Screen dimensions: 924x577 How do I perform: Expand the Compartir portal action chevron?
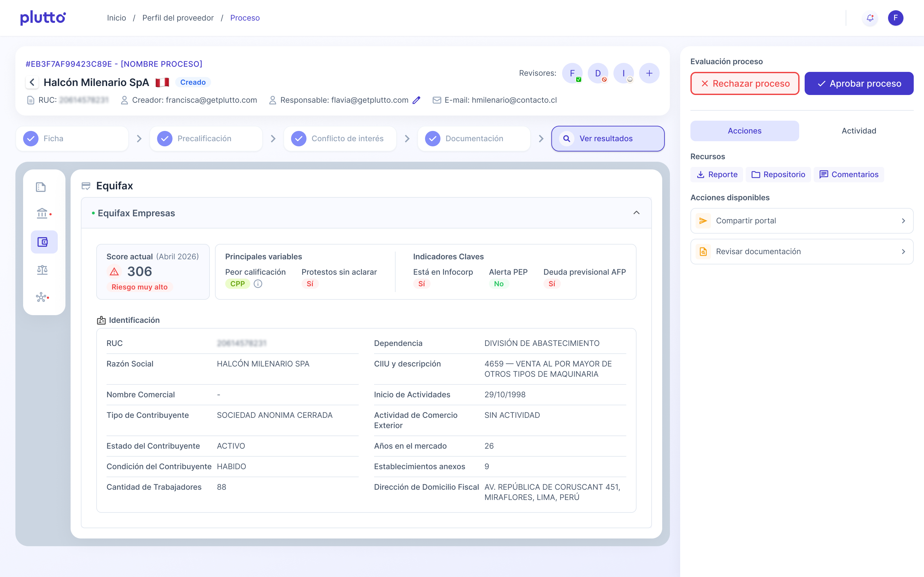[x=903, y=220]
